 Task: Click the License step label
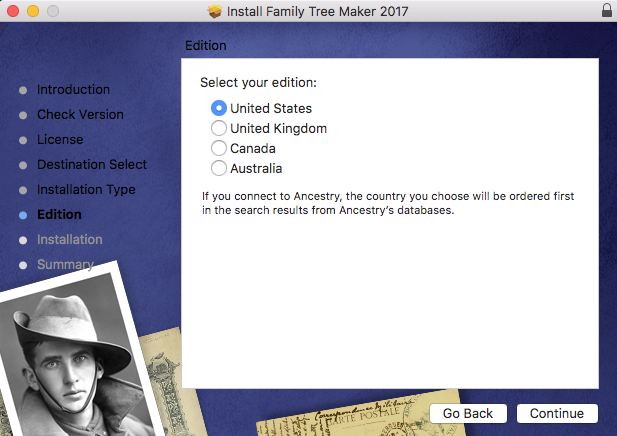(x=60, y=140)
